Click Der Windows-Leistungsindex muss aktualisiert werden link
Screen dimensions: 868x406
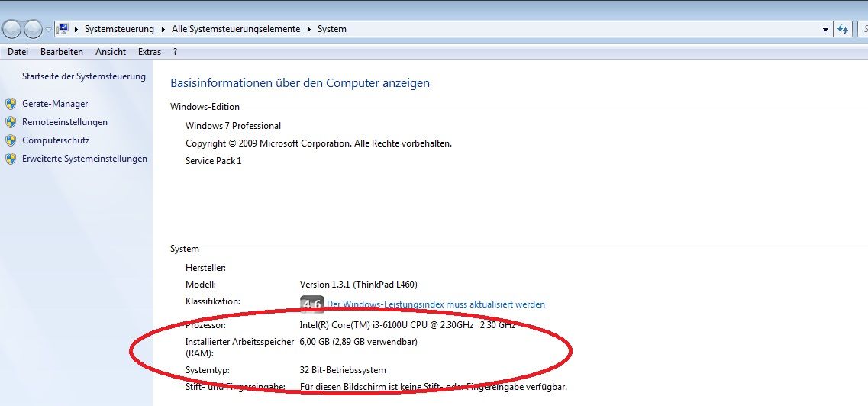click(436, 304)
